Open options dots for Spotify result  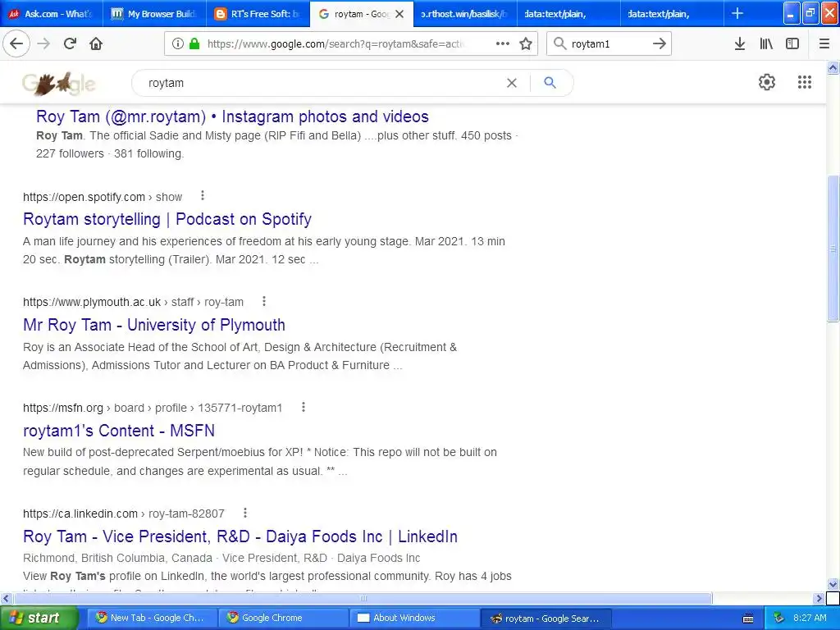pyautogui.click(x=203, y=195)
